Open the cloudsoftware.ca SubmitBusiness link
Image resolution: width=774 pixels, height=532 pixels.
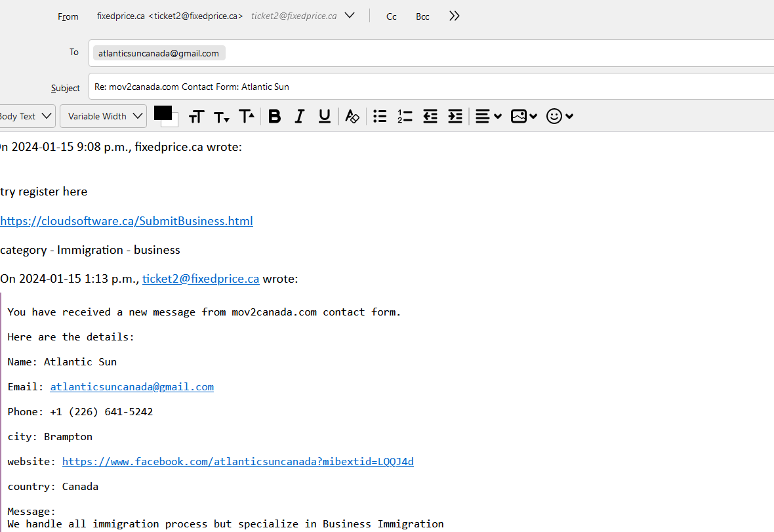(127, 221)
